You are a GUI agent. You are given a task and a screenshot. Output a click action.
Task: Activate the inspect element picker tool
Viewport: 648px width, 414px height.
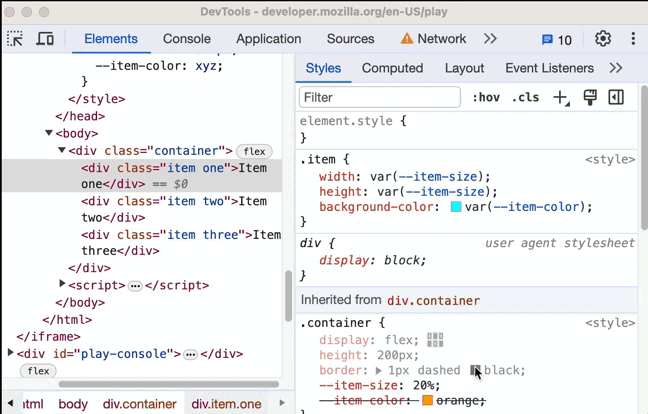pos(15,39)
